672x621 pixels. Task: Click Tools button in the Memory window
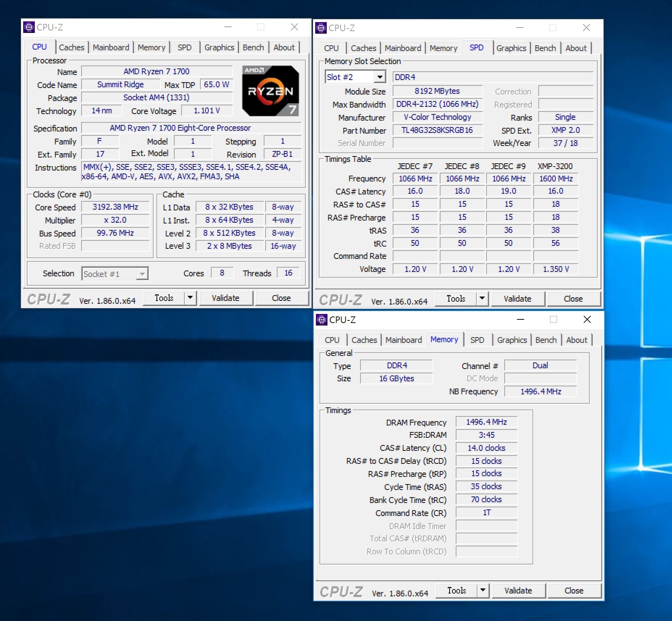[x=456, y=591]
